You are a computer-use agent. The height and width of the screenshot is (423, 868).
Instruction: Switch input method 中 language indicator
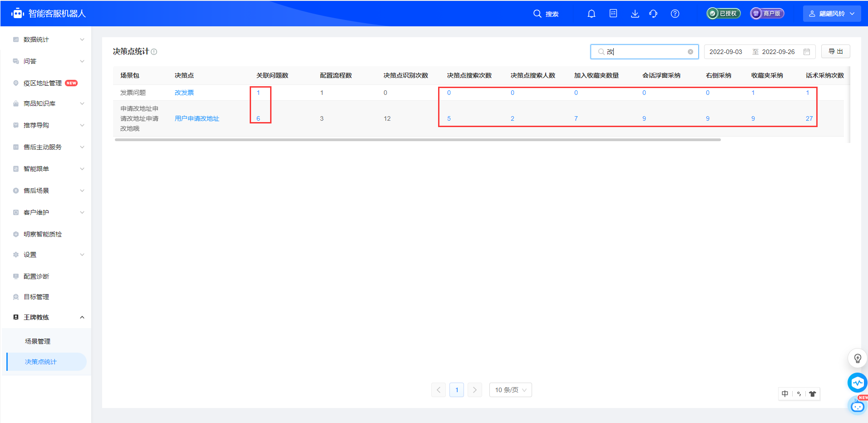(785, 394)
